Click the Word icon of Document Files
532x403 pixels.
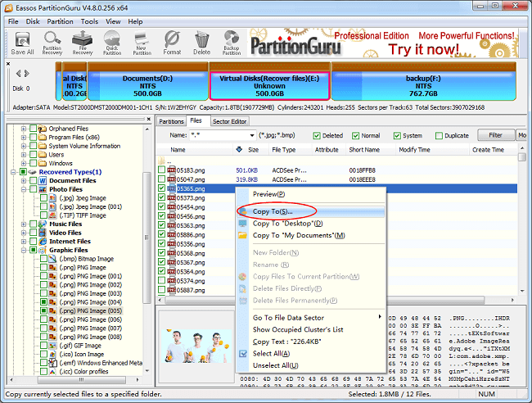point(43,181)
